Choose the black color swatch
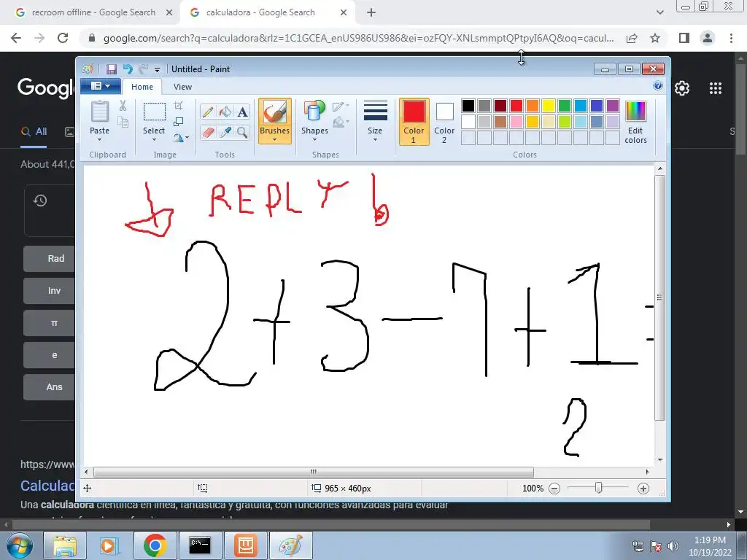Viewport: 747px width, 560px height. coord(468,106)
